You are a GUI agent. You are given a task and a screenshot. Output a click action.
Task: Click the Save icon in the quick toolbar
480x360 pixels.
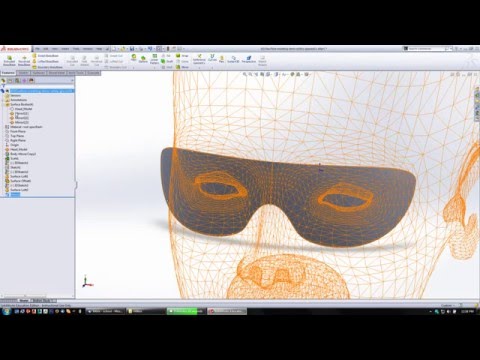[x=132, y=49]
